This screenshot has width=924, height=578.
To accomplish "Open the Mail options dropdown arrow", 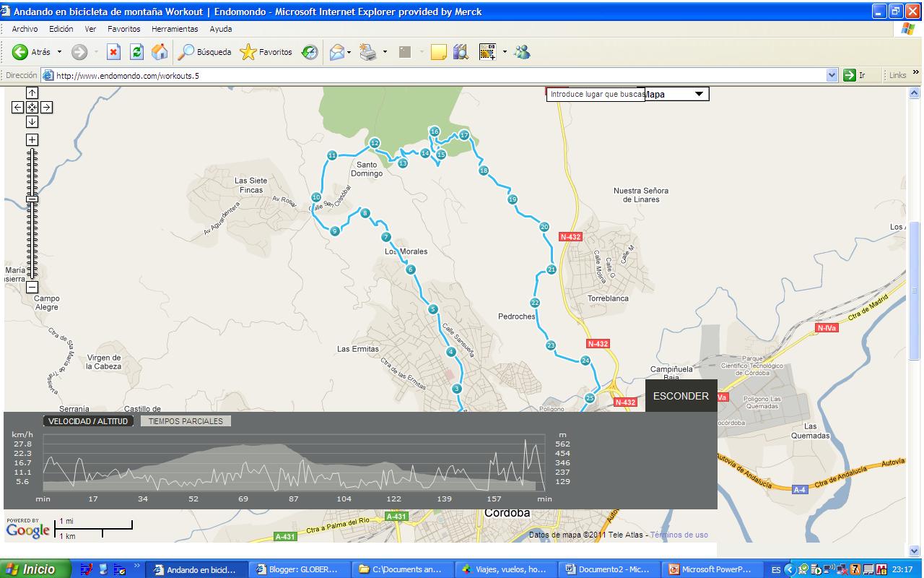I will (349, 52).
